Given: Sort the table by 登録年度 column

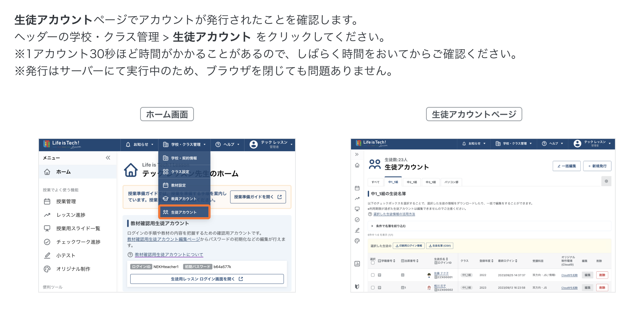Looking at the screenshot, I should click(x=486, y=261).
